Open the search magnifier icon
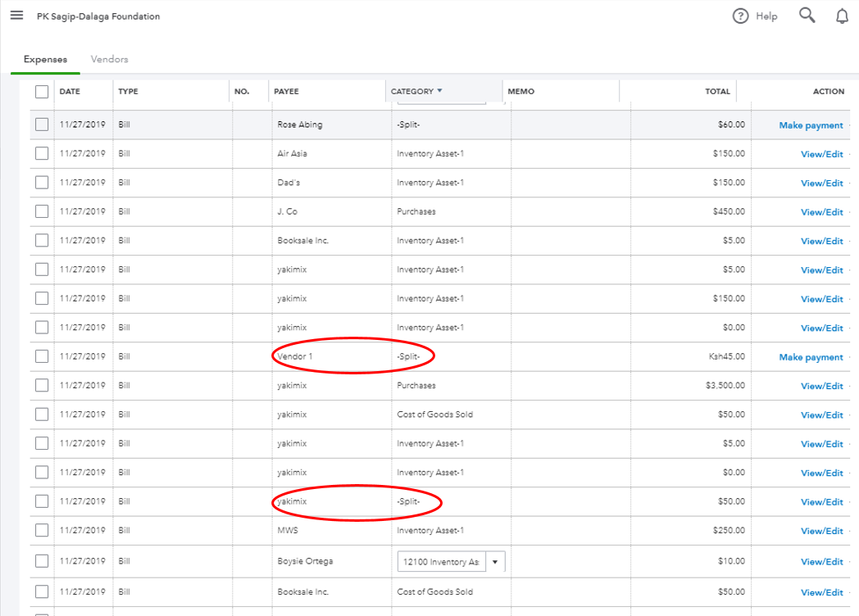This screenshot has height=616, width=859. point(807,16)
